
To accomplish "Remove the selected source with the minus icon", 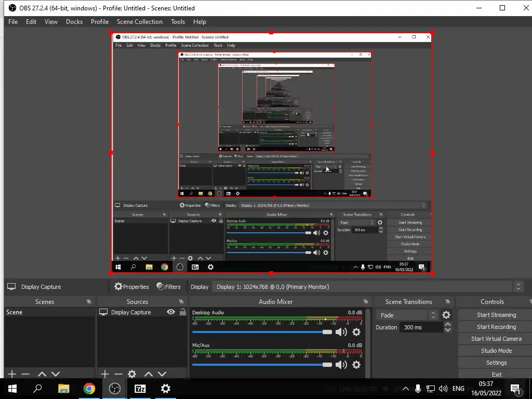I will click(x=118, y=374).
